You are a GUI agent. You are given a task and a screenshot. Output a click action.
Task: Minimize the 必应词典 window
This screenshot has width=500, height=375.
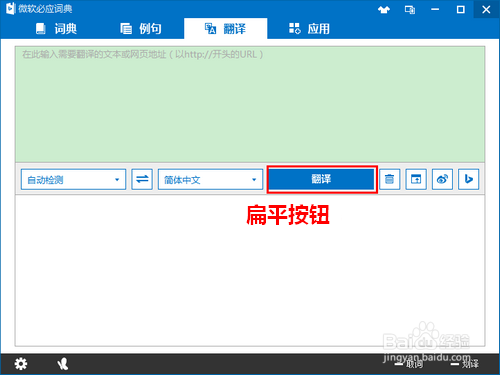point(435,9)
